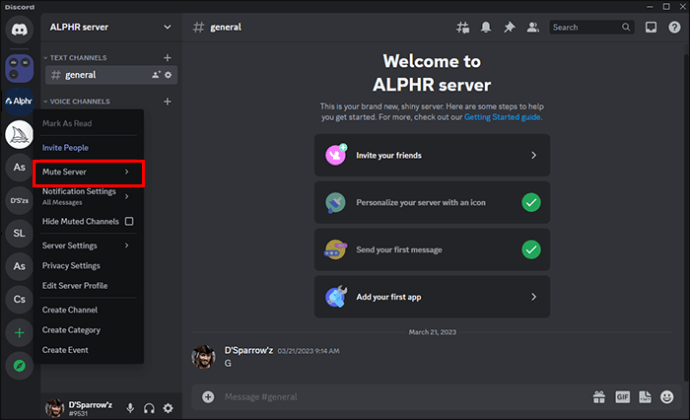
Task: Open D'Sparrow'z message avatar
Action: [203, 357]
